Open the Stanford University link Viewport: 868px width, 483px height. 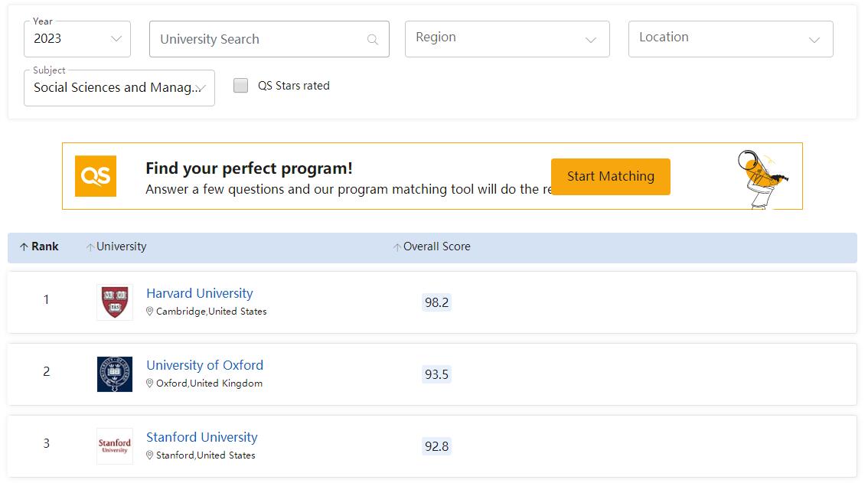(201, 437)
